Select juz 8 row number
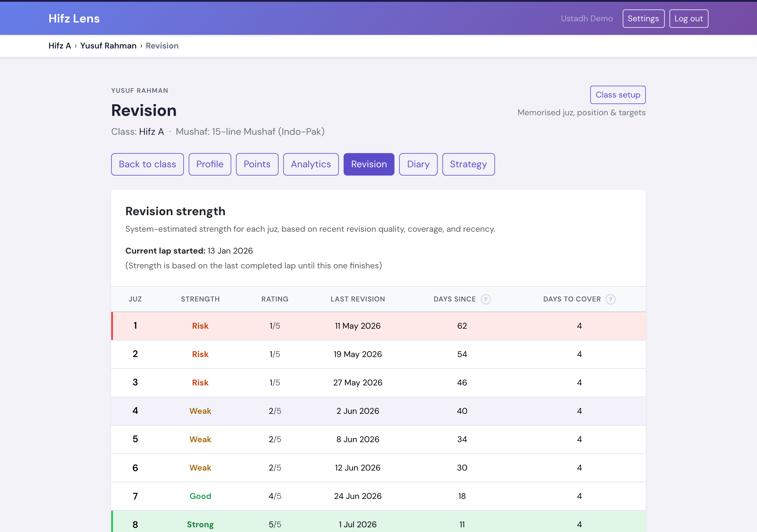 [135, 525]
